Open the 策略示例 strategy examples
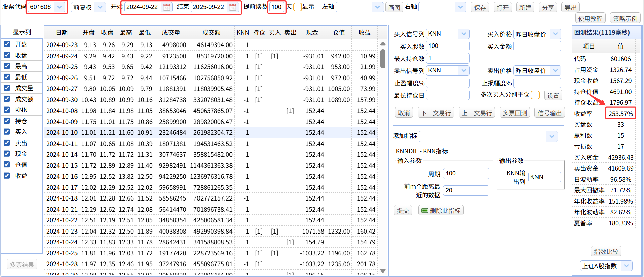The height and width of the screenshot is (277, 644). coord(625,19)
